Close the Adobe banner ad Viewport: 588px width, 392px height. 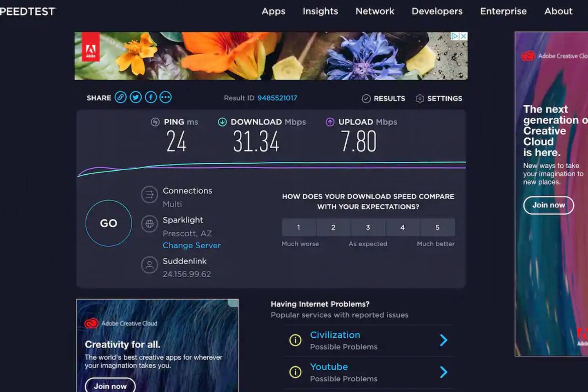click(463, 36)
